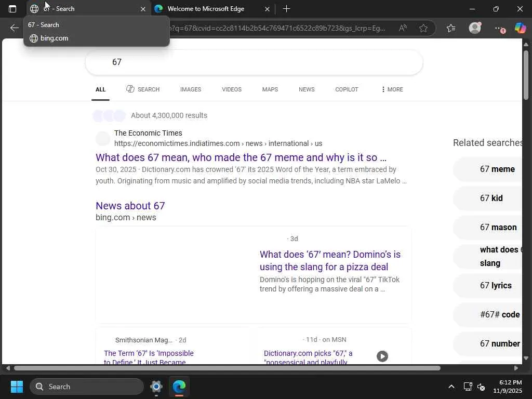Open Domino's pizza deal news headline
Image resolution: width=532 pixels, height=399 pixels.
pos(330,261)
